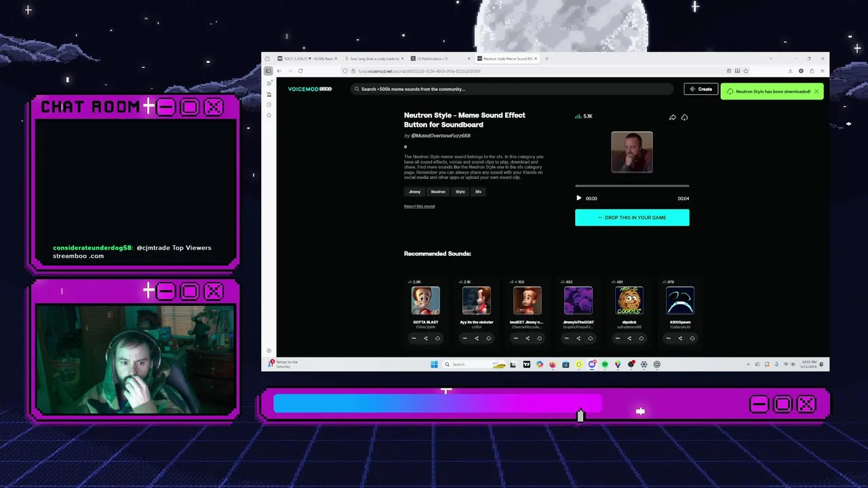This screenshot has width=868, height=488.
Task: Download the GOTTA BLAST sound
Action: coord(437,338)
